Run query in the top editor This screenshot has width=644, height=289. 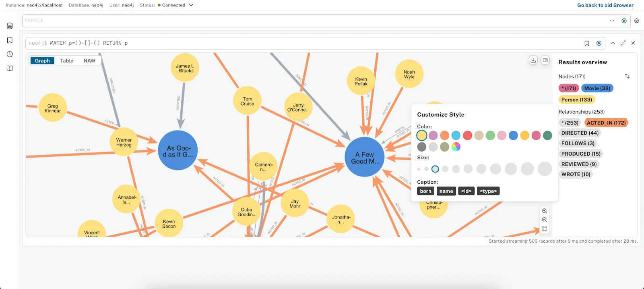pos(624,21)
